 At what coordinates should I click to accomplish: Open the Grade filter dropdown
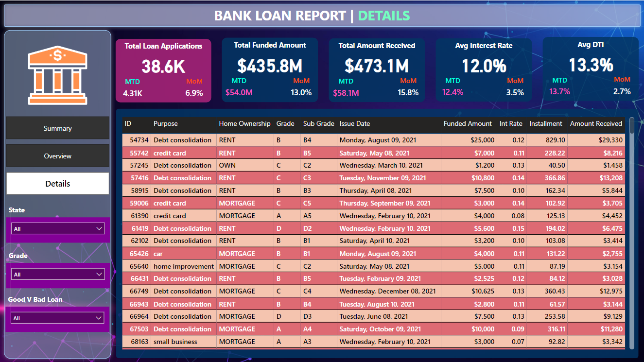58,275
